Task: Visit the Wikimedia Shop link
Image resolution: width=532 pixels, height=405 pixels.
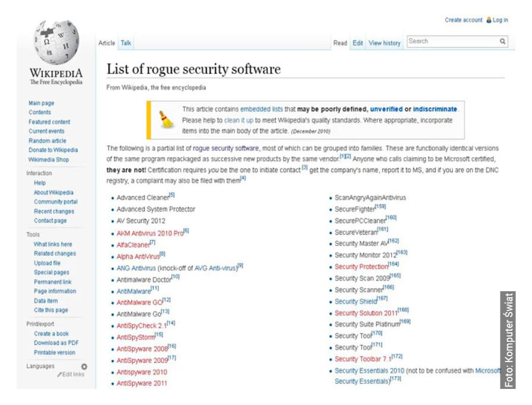Action: tap(49, 160)
